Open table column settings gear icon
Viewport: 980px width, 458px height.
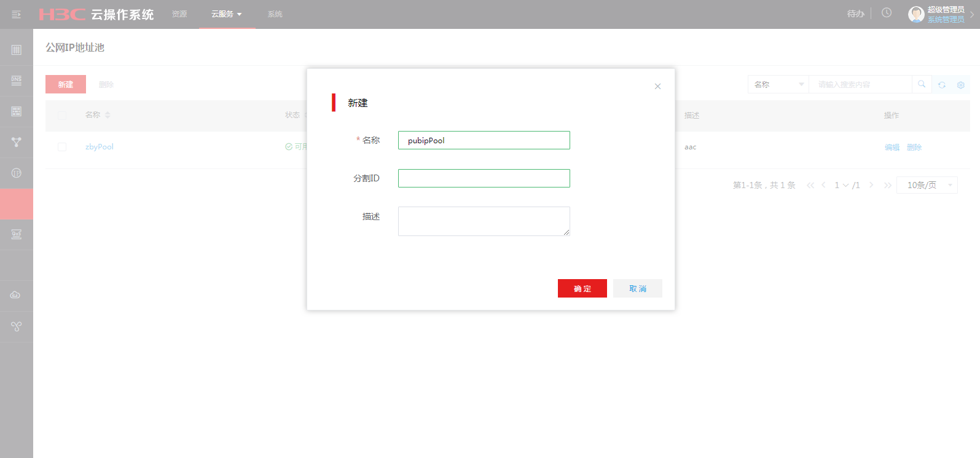point(960,85)
